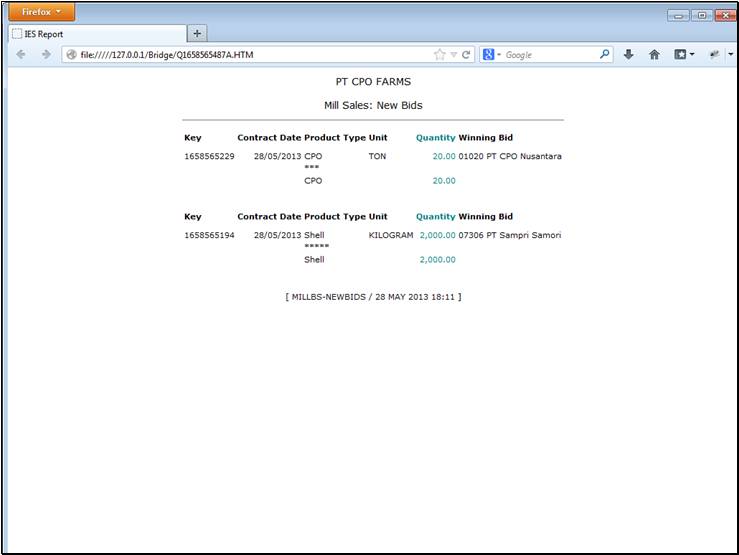739x555 pixels.
Task: Click the 2,000.00 quantity in Shell row
Action: pyautogui.click(x=437, y=235)
